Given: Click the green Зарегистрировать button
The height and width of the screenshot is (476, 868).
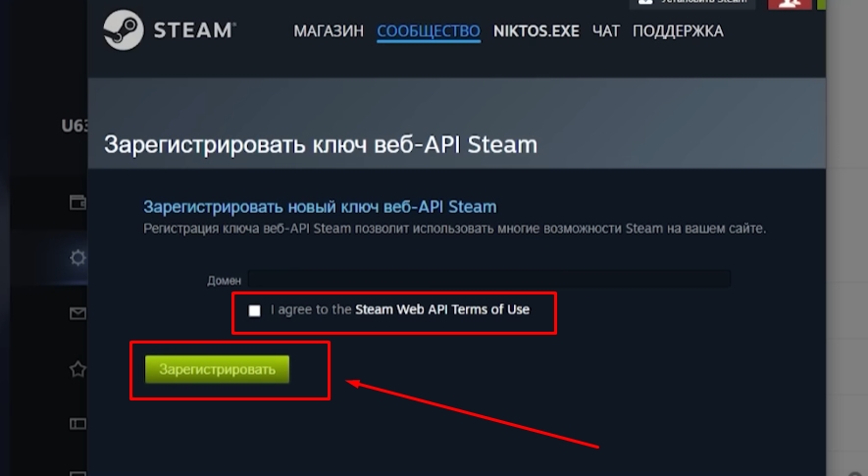Looking at the screenshot, I should (x=217, y=369).
